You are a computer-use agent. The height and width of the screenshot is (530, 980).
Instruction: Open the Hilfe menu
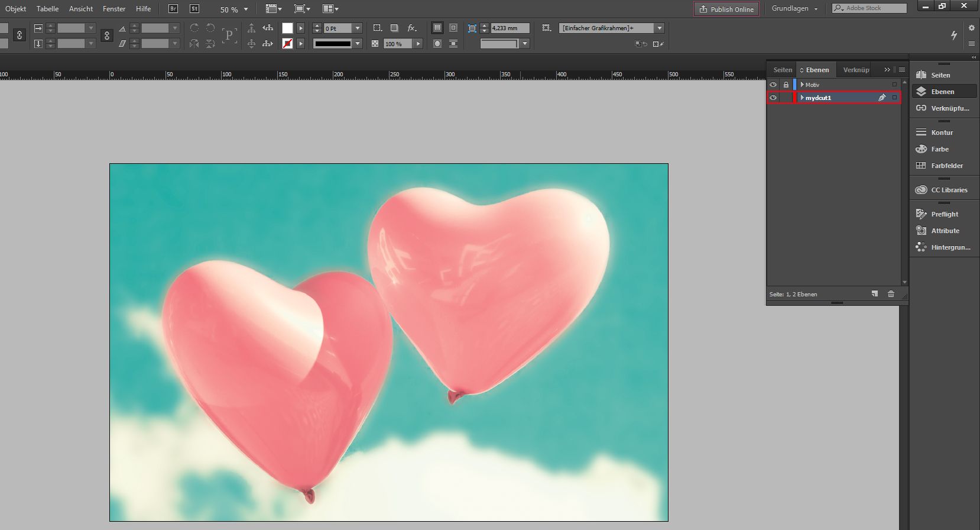144,9
